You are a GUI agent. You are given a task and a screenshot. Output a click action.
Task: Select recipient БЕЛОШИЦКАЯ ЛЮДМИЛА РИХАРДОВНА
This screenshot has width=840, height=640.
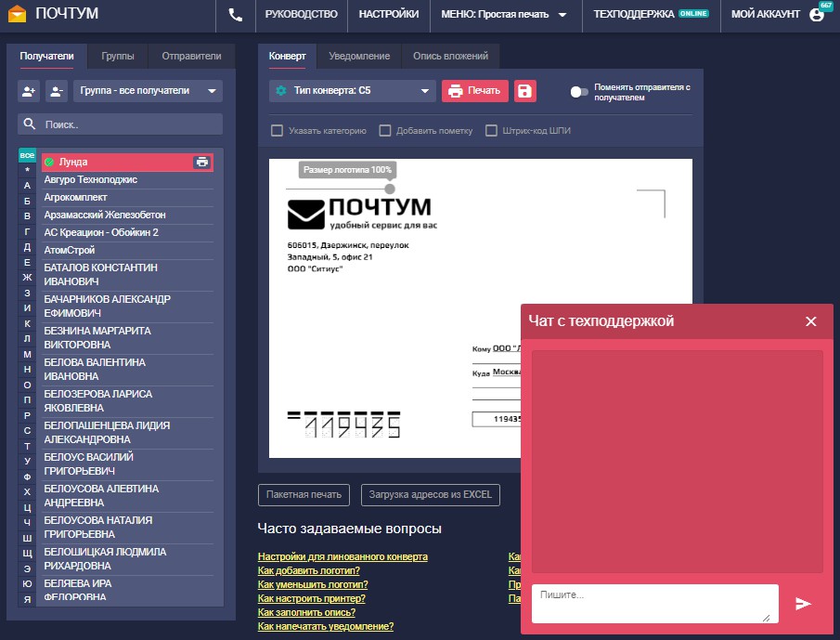coord(127,559)
